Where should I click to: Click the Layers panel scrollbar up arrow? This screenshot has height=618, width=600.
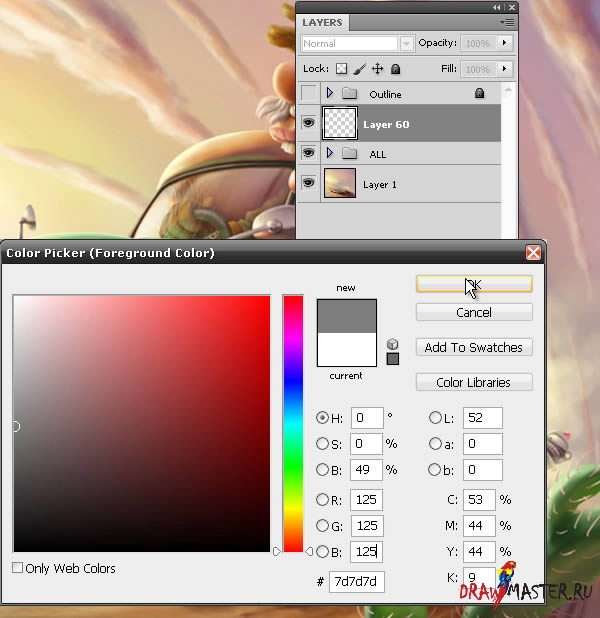click(x=509, y=90)
